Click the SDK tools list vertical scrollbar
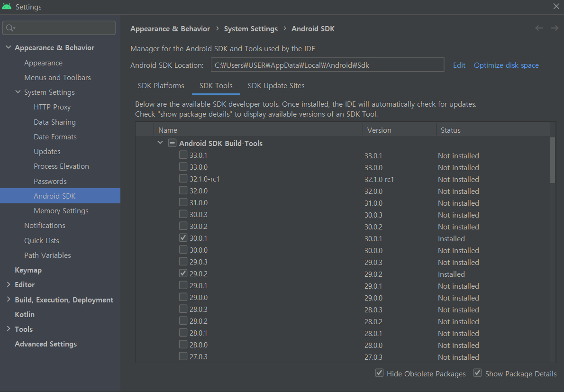The image size is (564, 392). tap(553, 160)
